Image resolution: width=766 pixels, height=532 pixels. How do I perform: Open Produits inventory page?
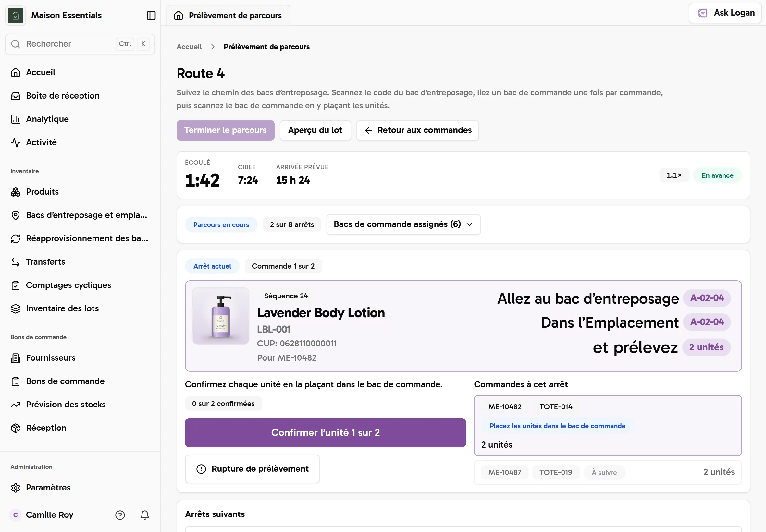tap(80, 192)
